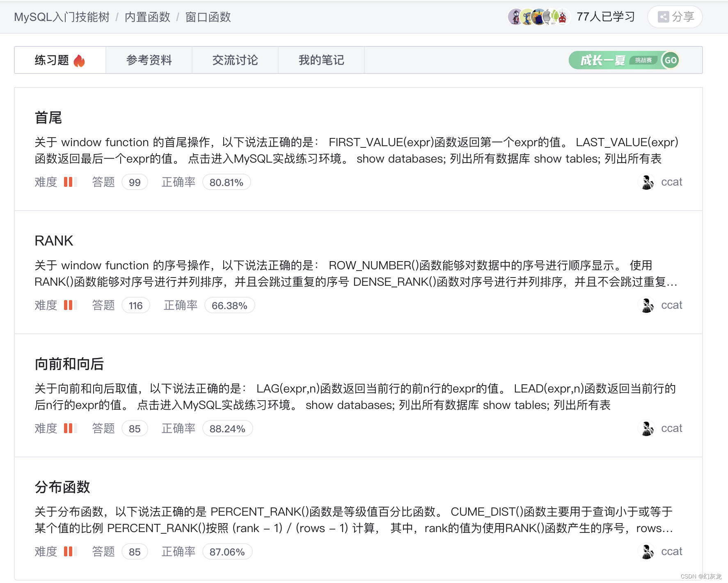The image size is (728, 583).
Task: Switch to the 参考资料 tab
Action: pos(149,60)
